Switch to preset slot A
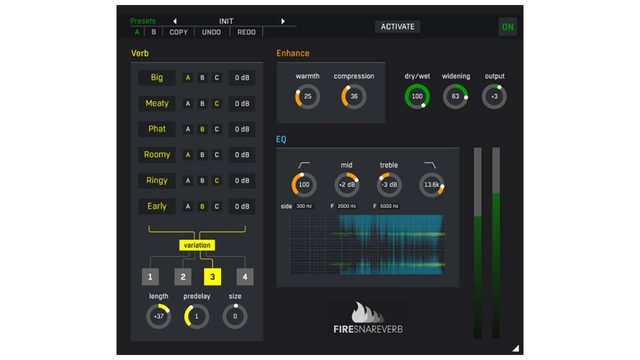The image size is (640, 360). point(137,32)
